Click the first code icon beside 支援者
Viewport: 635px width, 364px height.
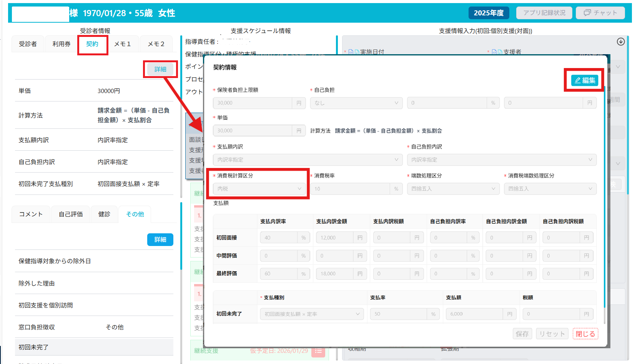pos(494,52)
